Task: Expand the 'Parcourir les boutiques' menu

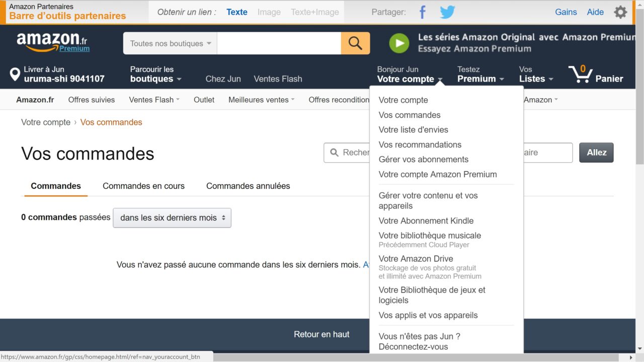Action: click(x=155, y=74)
